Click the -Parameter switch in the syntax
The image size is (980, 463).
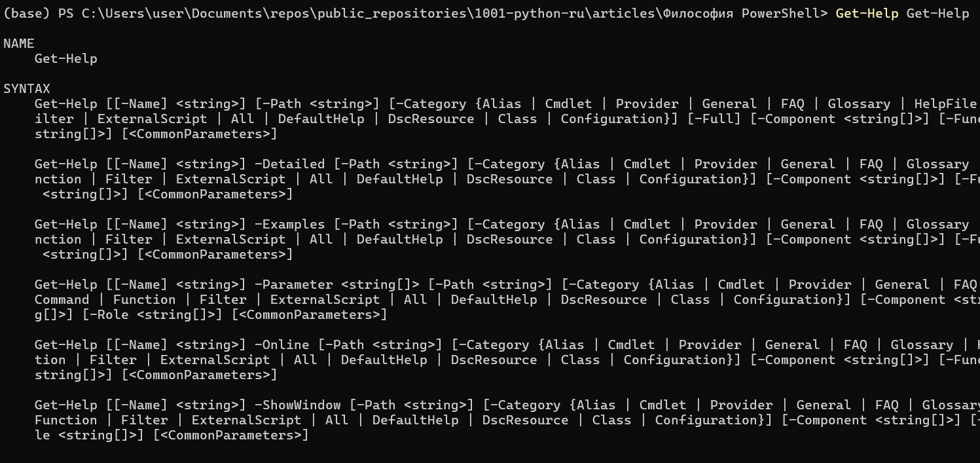click(293, 285)
